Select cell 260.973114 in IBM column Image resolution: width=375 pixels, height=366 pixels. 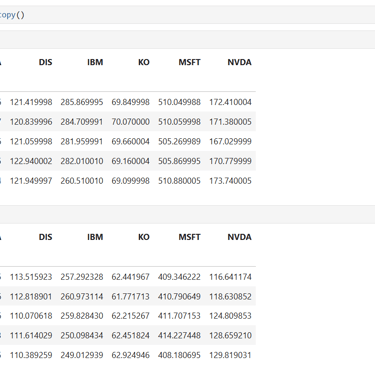(82, 296)
